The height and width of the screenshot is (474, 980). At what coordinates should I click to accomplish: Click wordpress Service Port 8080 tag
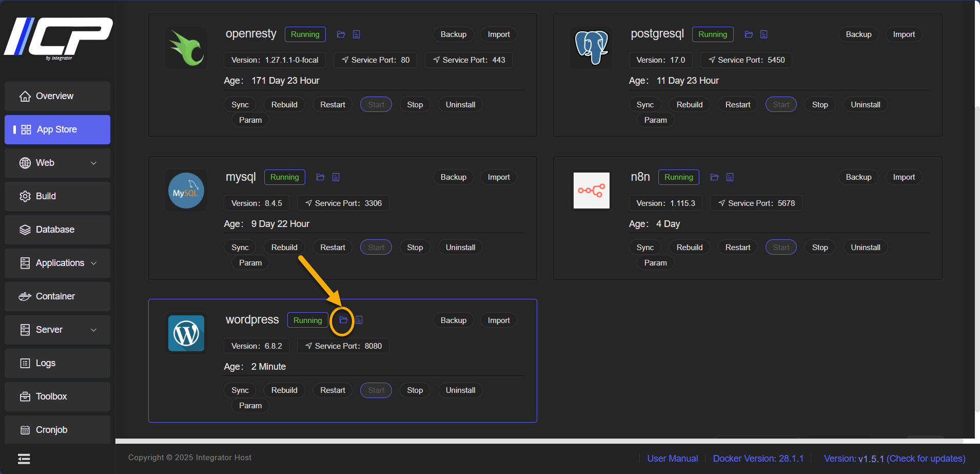click(x=343, y=346)
